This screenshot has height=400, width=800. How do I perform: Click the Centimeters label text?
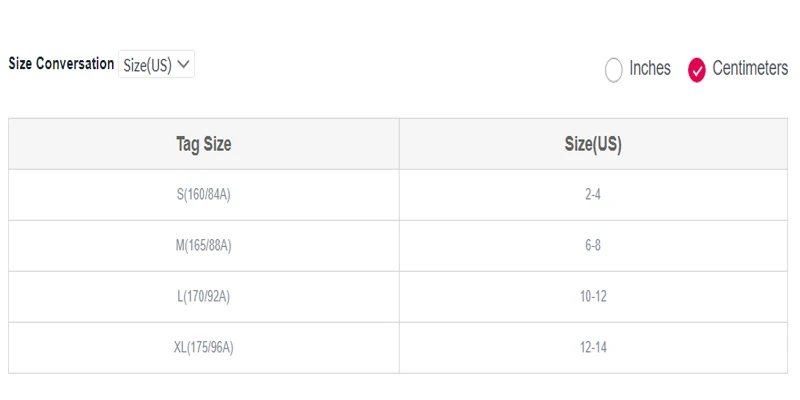click(750, 68)
